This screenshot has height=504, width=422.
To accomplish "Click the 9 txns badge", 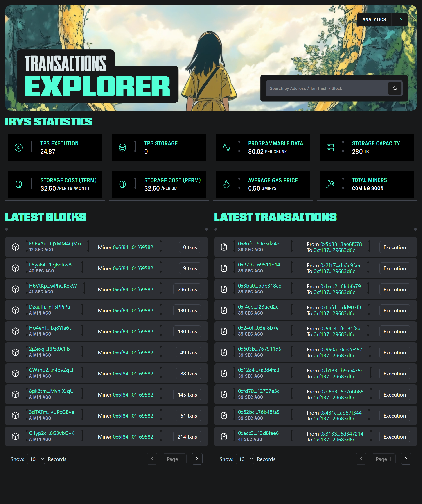I will point(190,268).
